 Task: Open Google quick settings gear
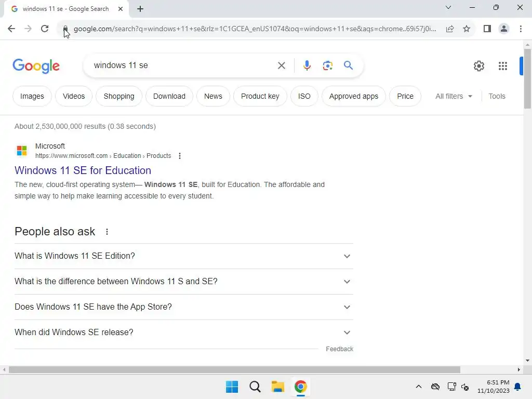[x=478, y=66]
